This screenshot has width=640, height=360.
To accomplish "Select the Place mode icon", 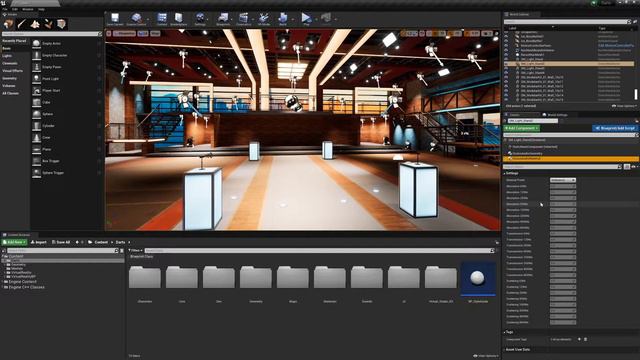I will tap(9, 24).
